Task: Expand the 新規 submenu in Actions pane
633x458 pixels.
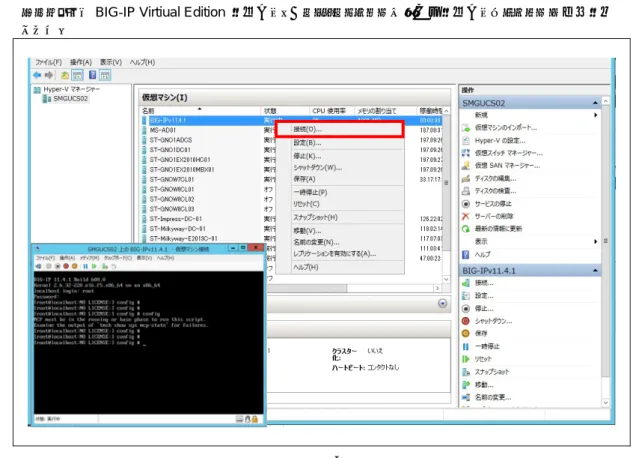Action: (x=595, y=115)
